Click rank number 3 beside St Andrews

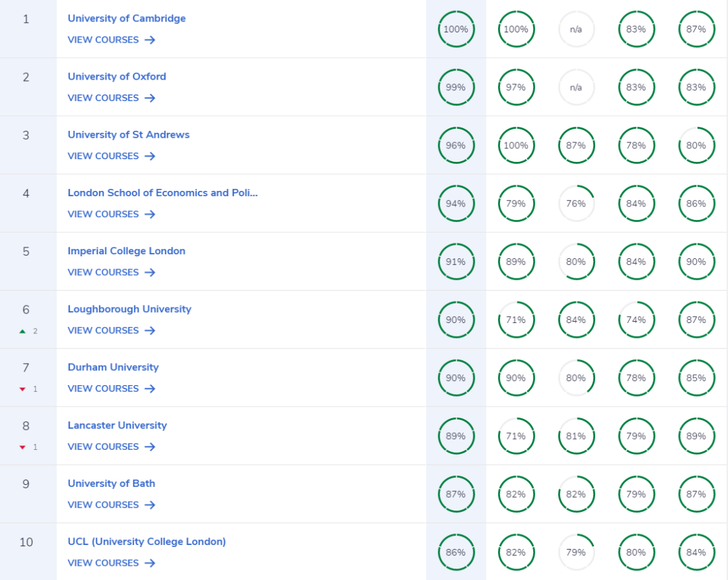26,135
